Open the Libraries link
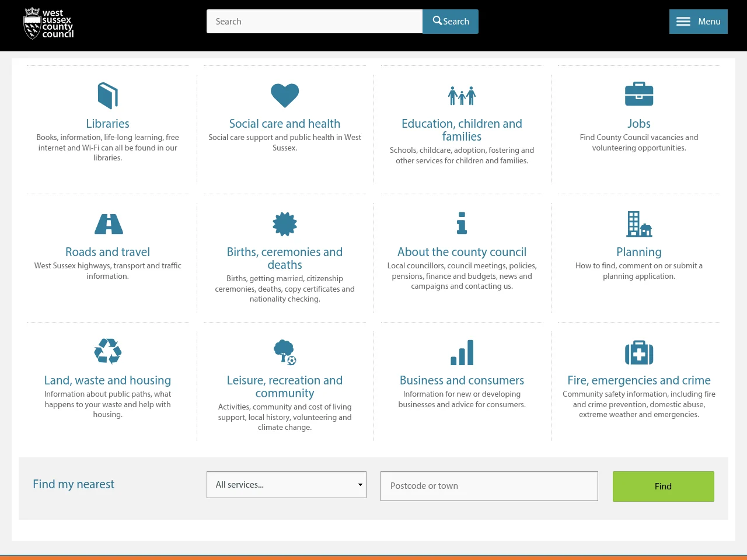Screen dimensions: 747x560 [108, 124]
